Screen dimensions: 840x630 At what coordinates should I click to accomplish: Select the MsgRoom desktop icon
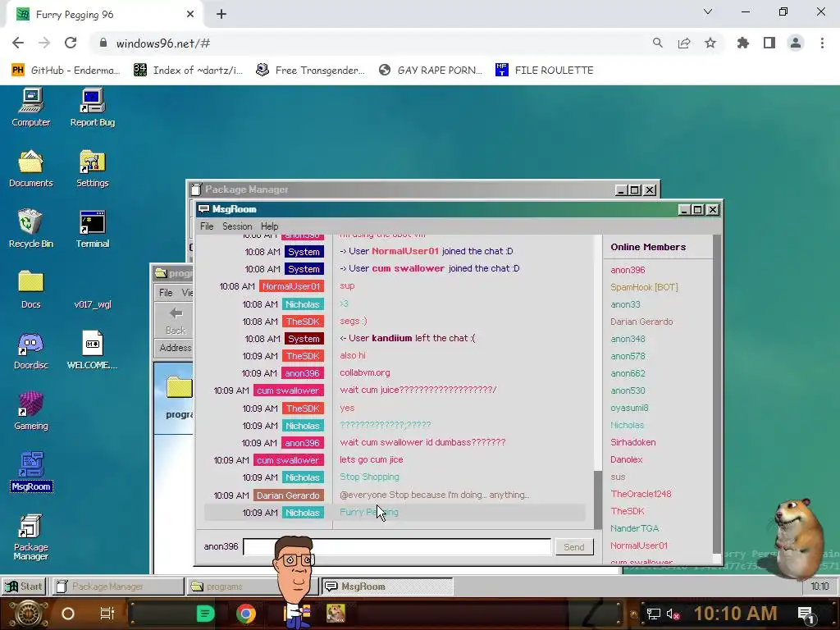click(x=30, y=472)
